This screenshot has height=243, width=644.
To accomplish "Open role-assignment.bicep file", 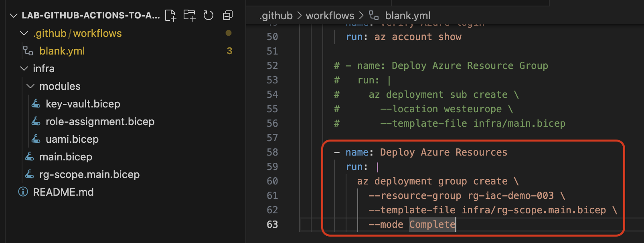I will pyautogui.click(x=100, y=121).
